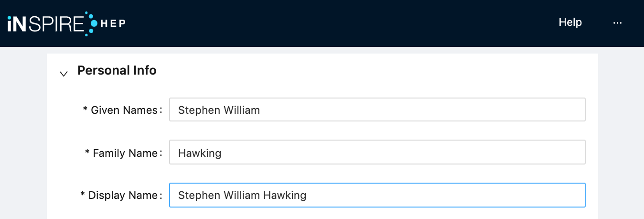The height and width of the screenshot is (219, 644).
Task: Click the word Stephen in Display Name
Action: click(196, 195)
